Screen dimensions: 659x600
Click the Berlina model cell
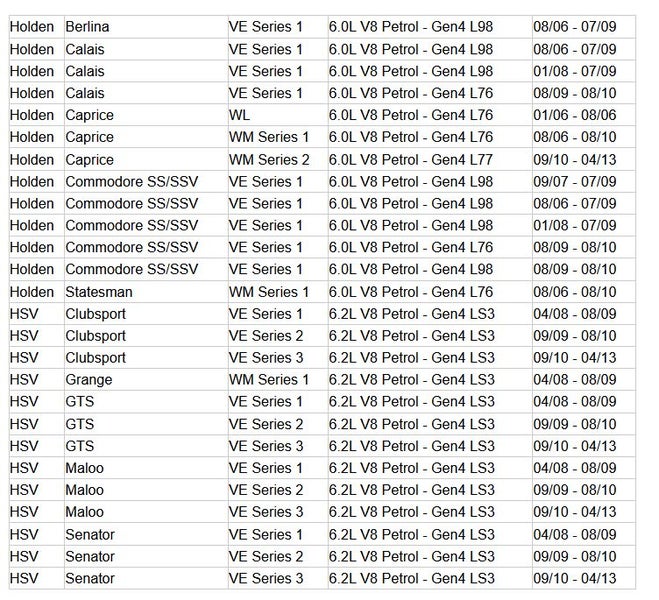(x=88, y=27)
